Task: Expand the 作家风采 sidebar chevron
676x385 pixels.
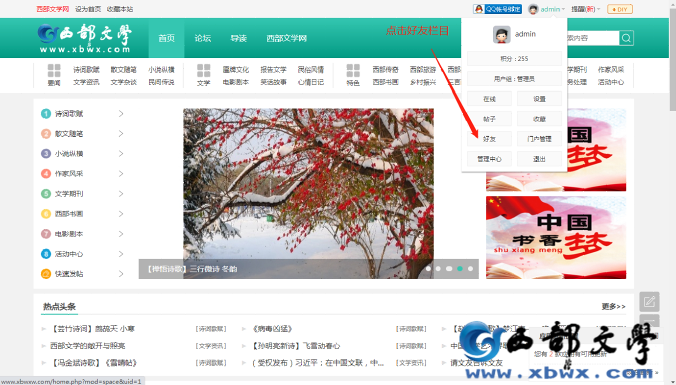Action: point(121,174)
